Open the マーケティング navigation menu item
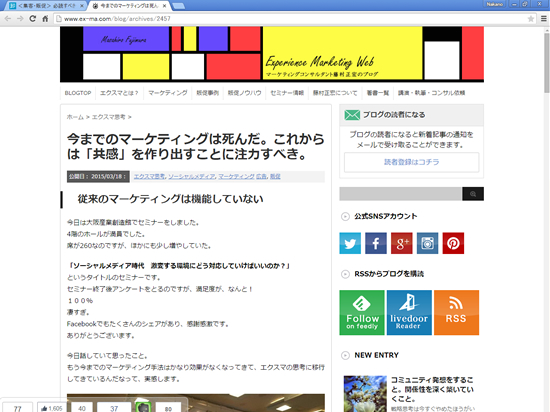The image size is (550, 412). point(168,93)
